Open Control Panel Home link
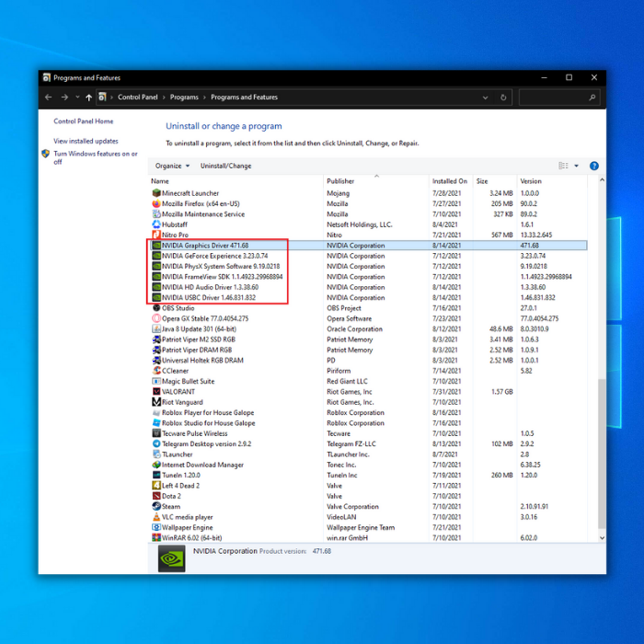 [84, 121]
